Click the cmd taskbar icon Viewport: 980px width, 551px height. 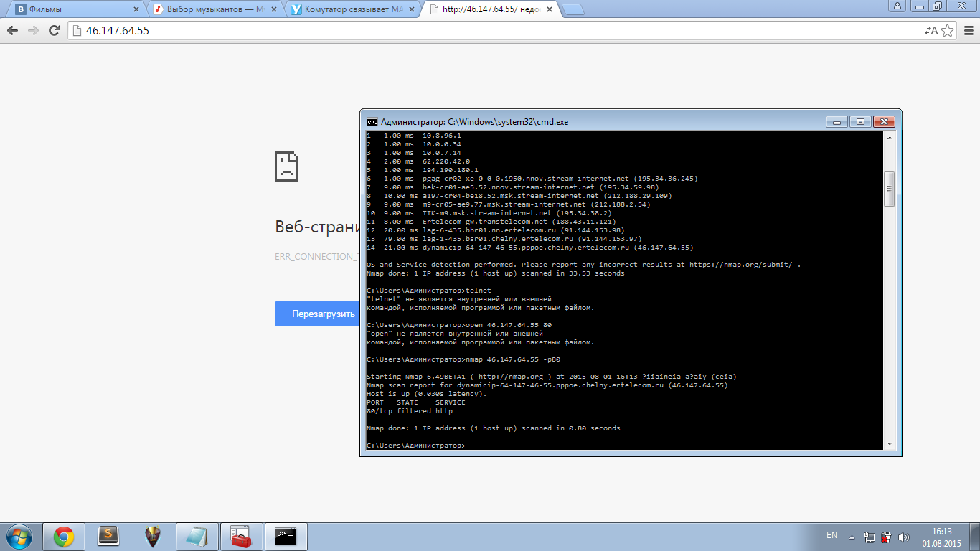[286, 536]
